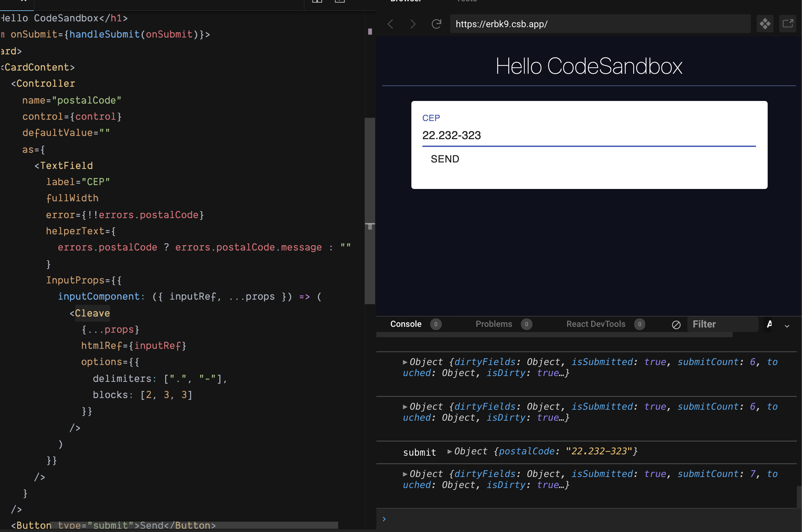Toggle the 'A' option next to the Filter box
Viewport: 802px width, 532px height.
coord(769,325)
